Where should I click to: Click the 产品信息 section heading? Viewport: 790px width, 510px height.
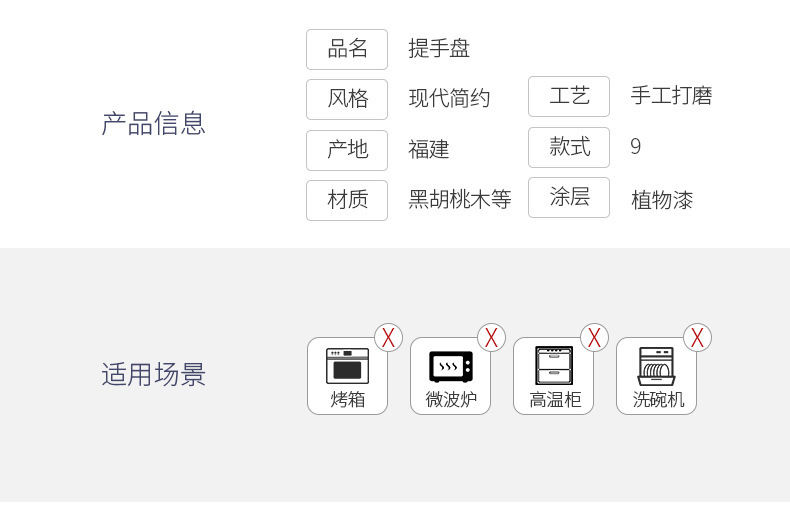(x=154, y=123)
